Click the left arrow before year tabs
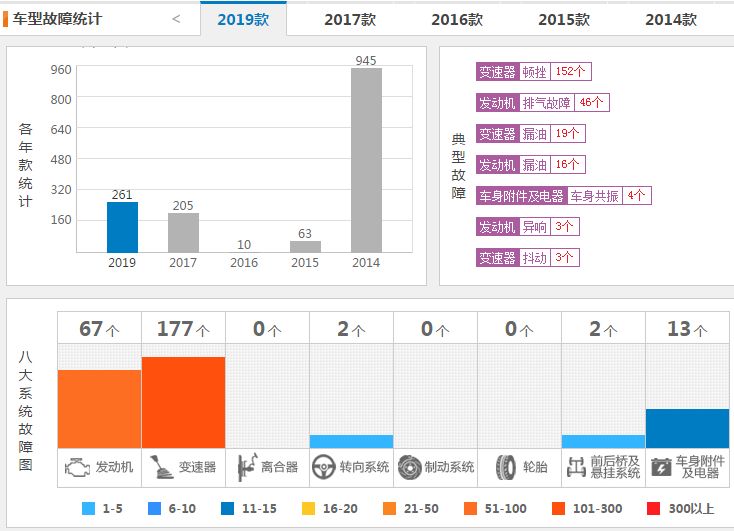Viewport: 734px width, 531px height. point(177,19)
